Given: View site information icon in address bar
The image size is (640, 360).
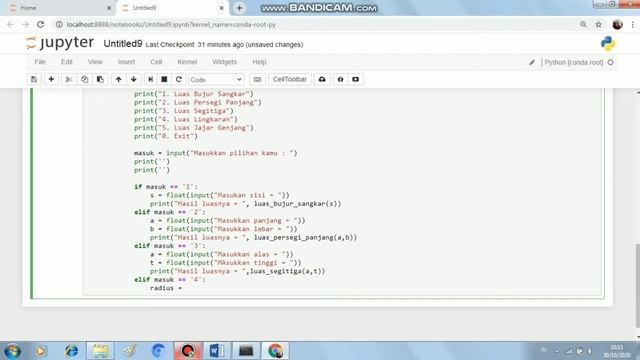Looking at the screenshot, I should tap(59, 24).
